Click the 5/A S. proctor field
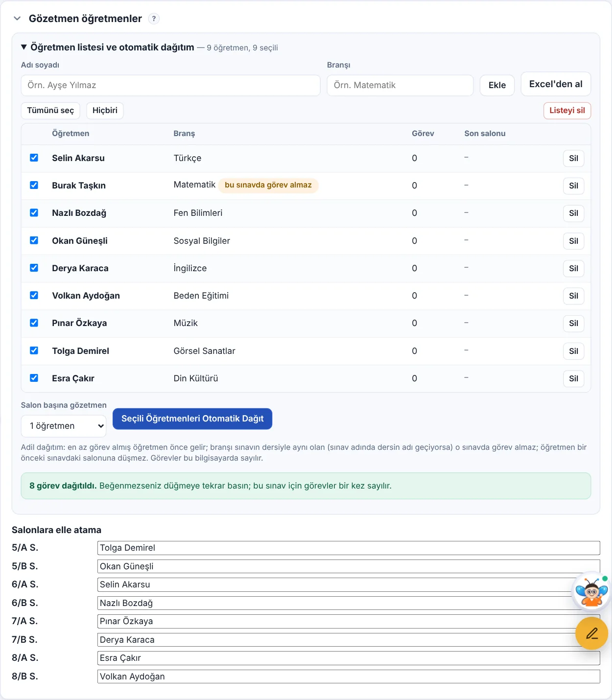 349,548
